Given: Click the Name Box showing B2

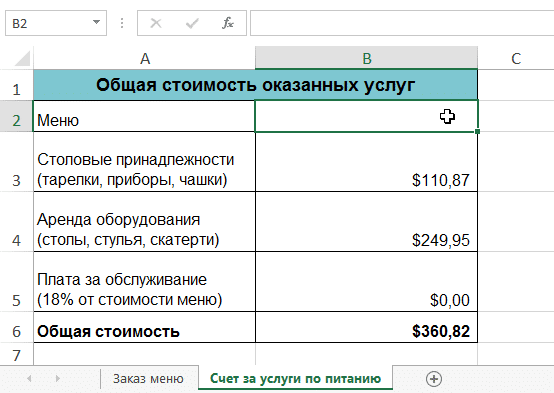Looking at the screenshot, I should tap(55, 23).
